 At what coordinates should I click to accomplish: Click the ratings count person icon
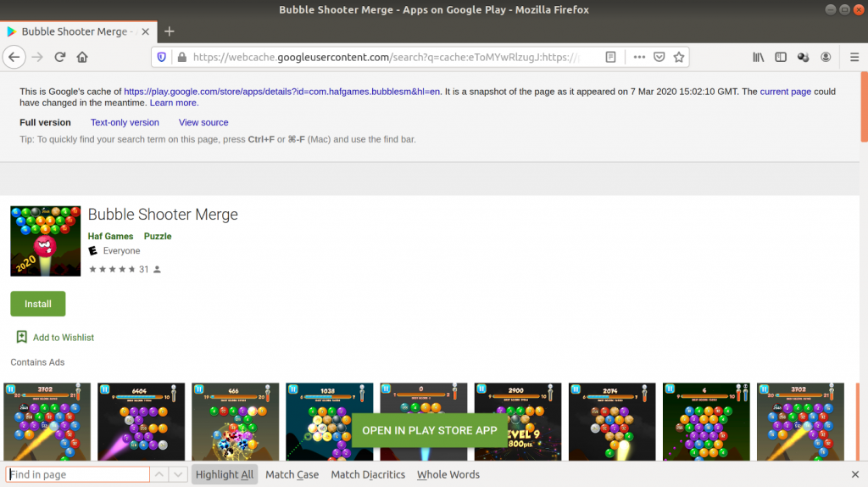[157, 269]
